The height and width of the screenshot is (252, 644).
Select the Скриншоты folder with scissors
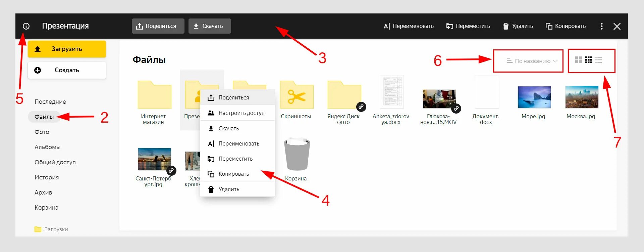tap(297, 95)
